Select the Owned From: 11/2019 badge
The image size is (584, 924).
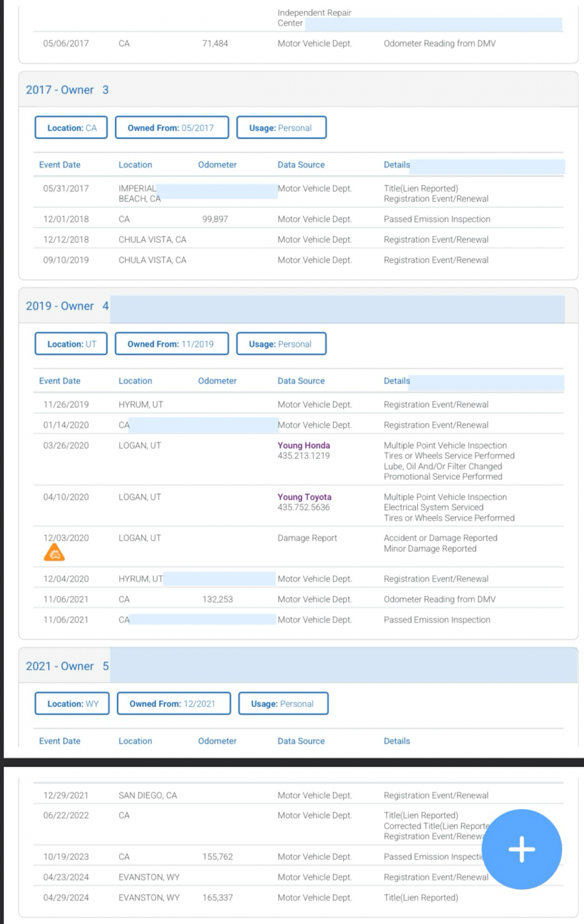(171, 344)
